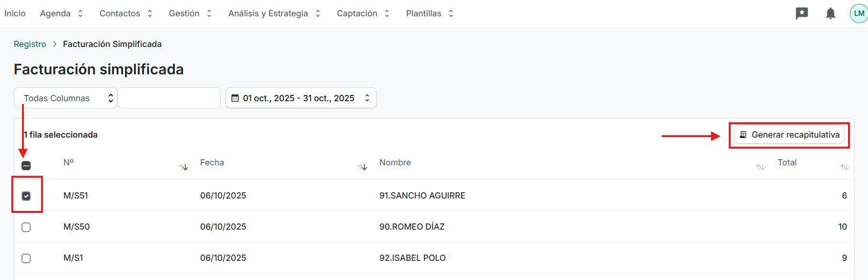Uncheck the M/S51 row checkbox
The image size is (868, 280).
pos(26,196)
